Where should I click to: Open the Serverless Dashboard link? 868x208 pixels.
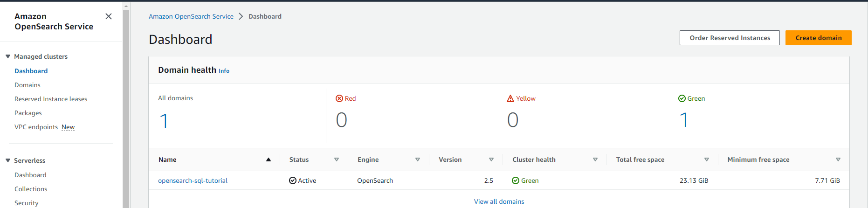pos(30,175)
